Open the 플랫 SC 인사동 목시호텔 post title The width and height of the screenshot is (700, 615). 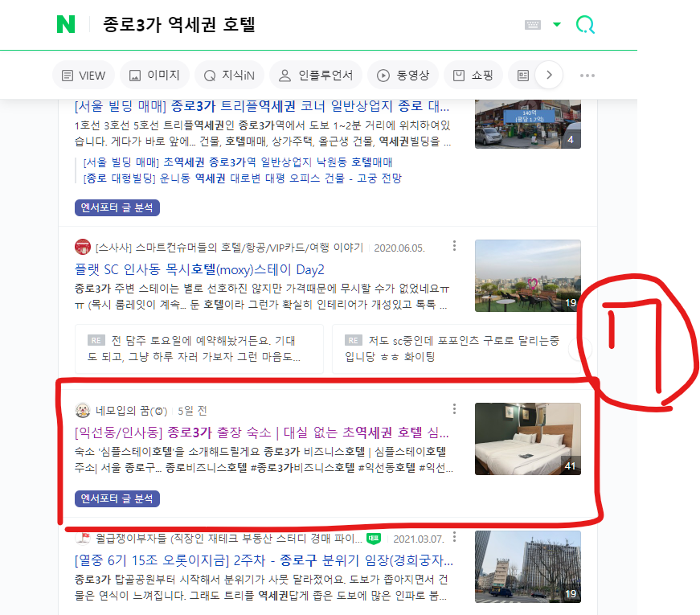tap(199, 269)
